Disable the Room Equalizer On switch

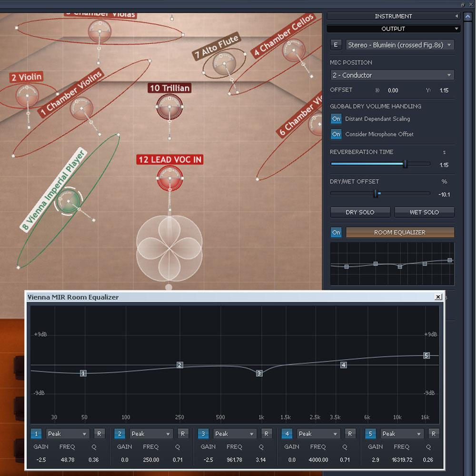[x=336, y=232]
